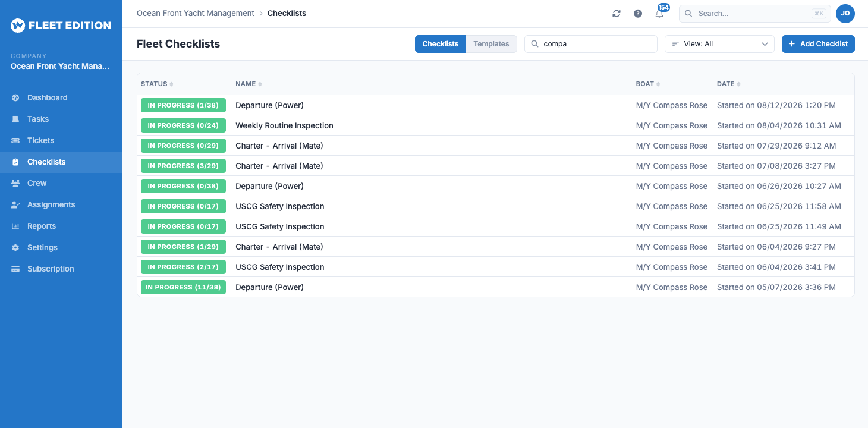Click the refresh icon in top bar
This screenshot has width=868, height=428.
click(x=617, y=14)
